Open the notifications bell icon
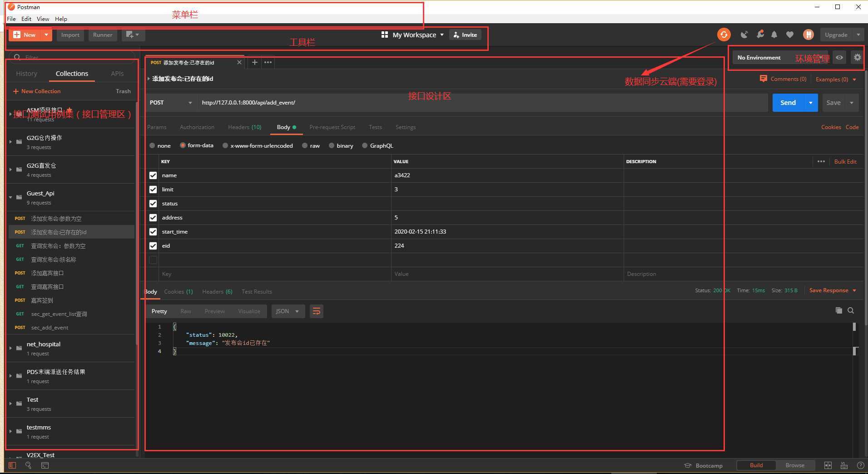Viewport: 868px width, 474px height. point(774,35)
